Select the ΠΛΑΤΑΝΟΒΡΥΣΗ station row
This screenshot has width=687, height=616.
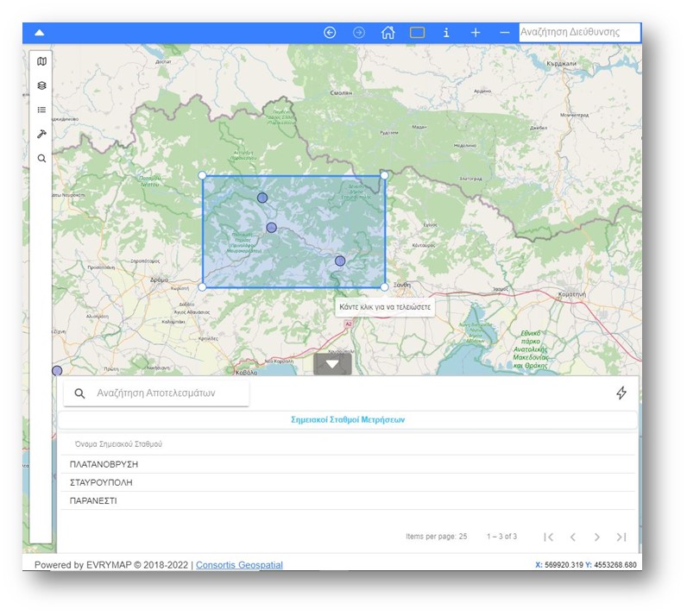(104, 464)
